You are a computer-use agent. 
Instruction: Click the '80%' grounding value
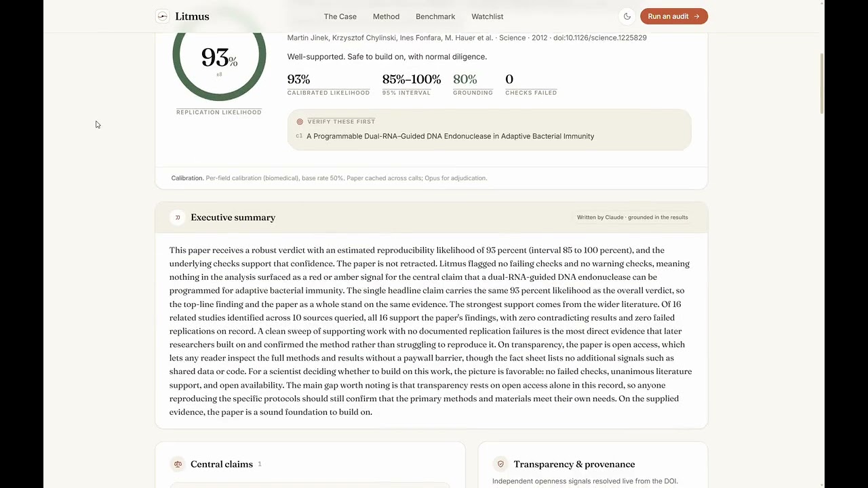tap(465, 79)
